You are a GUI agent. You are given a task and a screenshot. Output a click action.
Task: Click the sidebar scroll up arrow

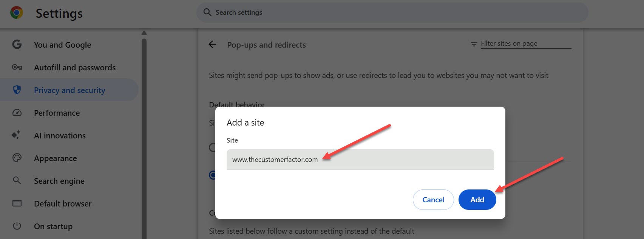coord(144,33)
